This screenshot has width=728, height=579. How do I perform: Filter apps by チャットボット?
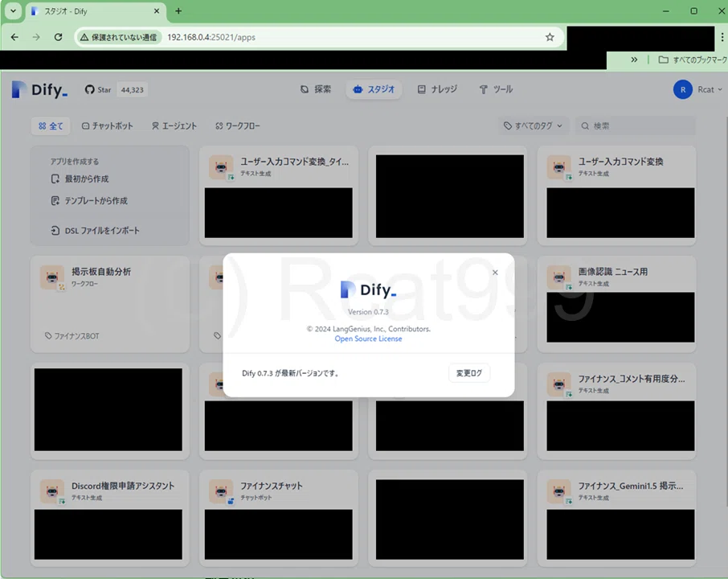click(107, 126)
